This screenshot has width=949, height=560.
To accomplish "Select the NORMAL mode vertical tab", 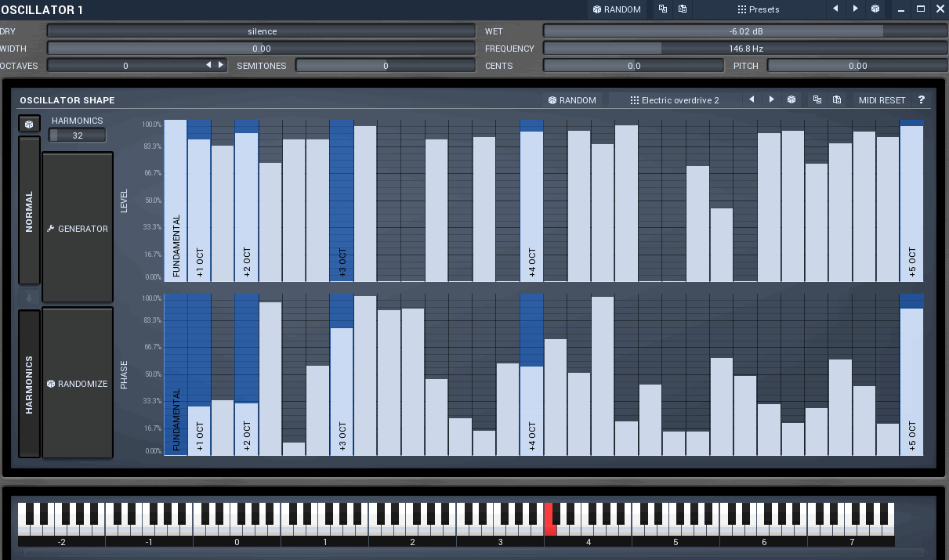I will tap(29, 210).
